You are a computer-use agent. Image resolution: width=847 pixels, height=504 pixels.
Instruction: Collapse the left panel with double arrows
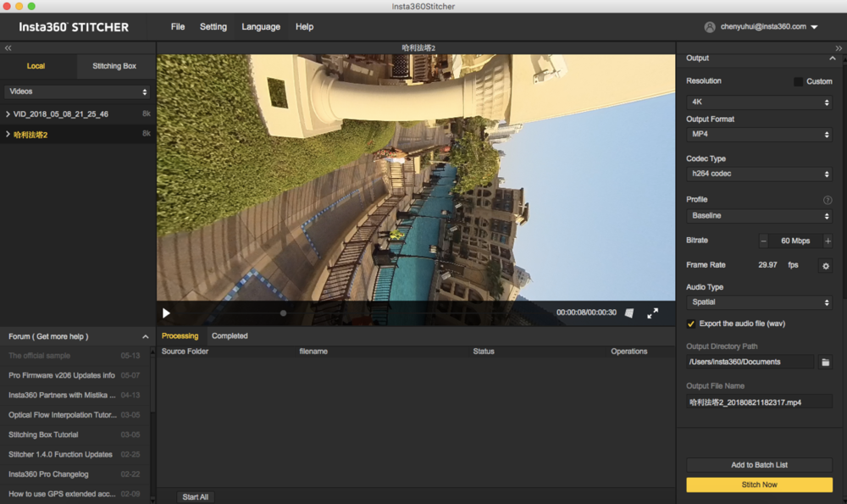pos(8,48)
